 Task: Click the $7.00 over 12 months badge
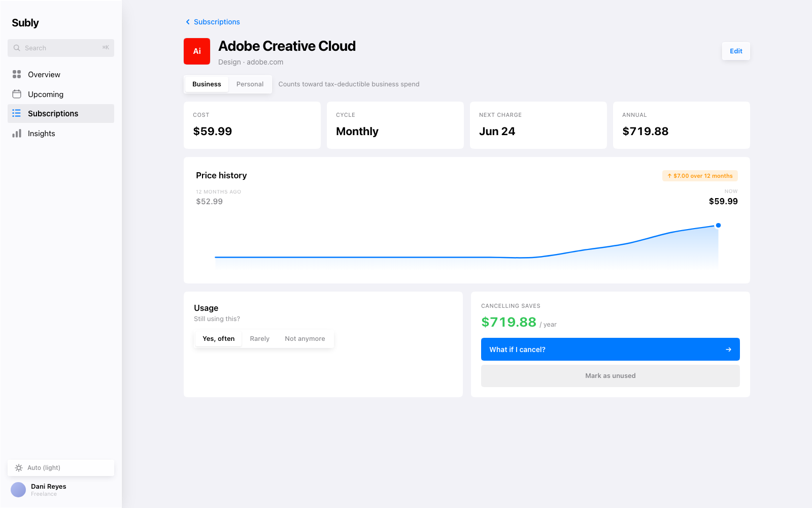700,176
